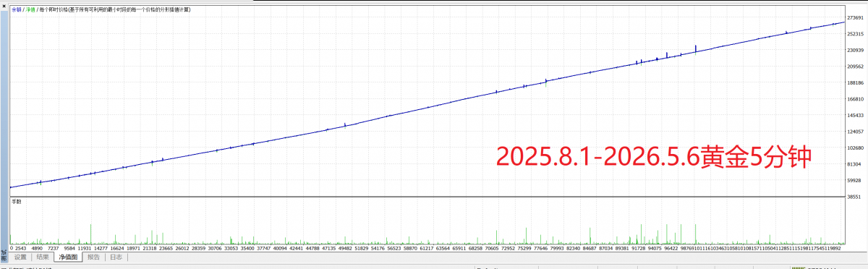
Task: Click the 102680 value on the price axis
Action: click(856, 148)
